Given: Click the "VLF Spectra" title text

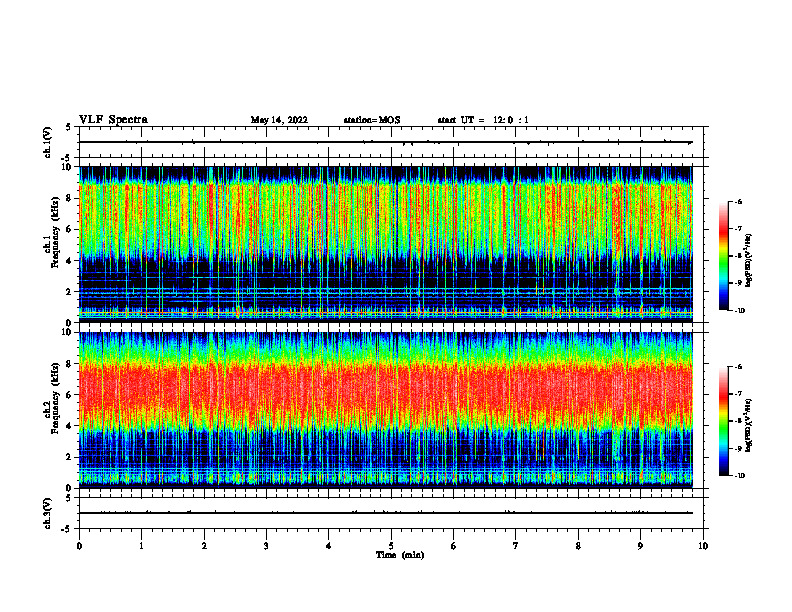Looking at the screenshot, I should point(113,120).
